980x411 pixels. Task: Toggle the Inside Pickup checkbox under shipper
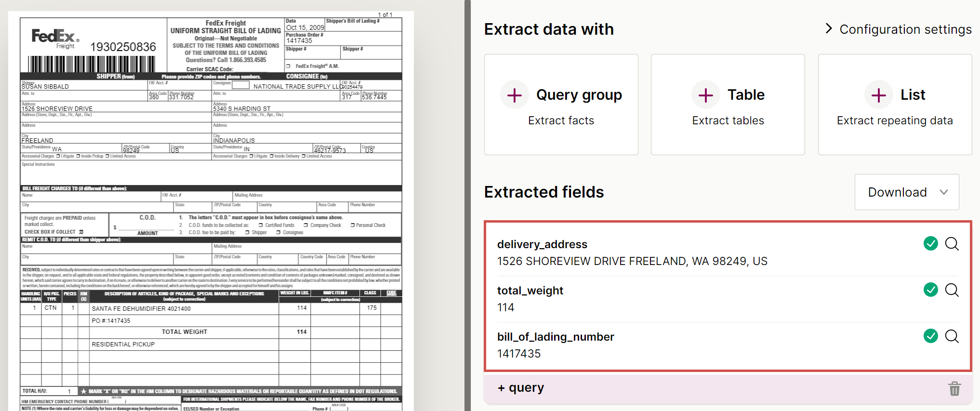(x=78, y=156)
